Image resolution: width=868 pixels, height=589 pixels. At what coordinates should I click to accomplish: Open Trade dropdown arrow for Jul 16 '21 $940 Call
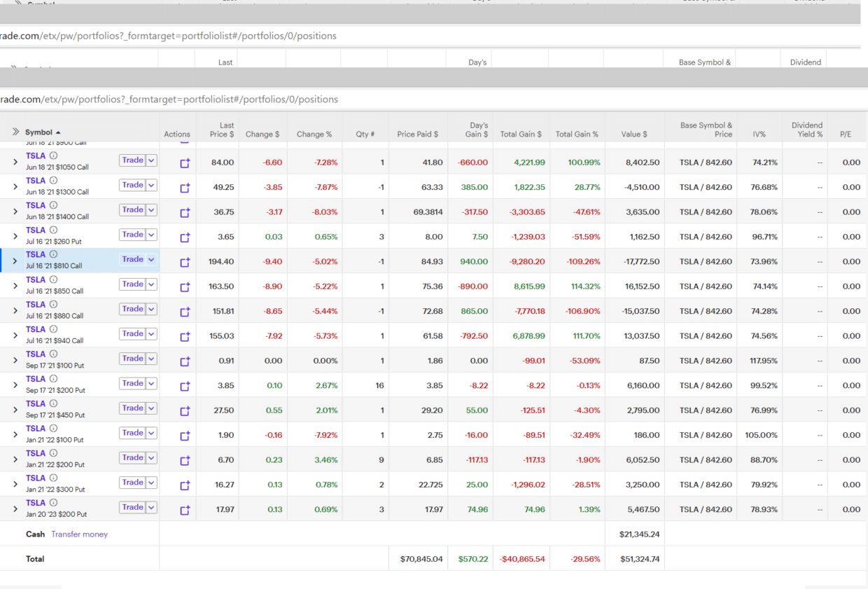[x=151, y=333]
